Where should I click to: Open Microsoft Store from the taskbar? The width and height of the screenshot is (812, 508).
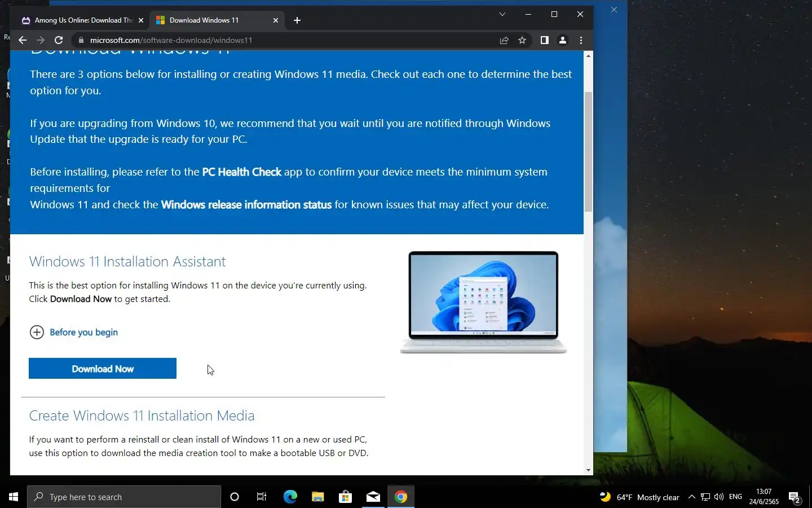[345, 497]
